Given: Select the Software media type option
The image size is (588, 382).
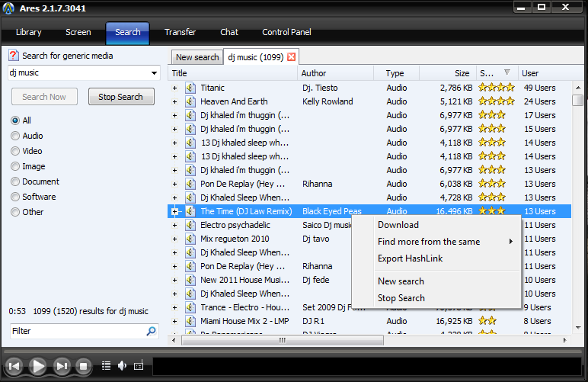Looking at the screenshot, I should (x=15, y=197).
